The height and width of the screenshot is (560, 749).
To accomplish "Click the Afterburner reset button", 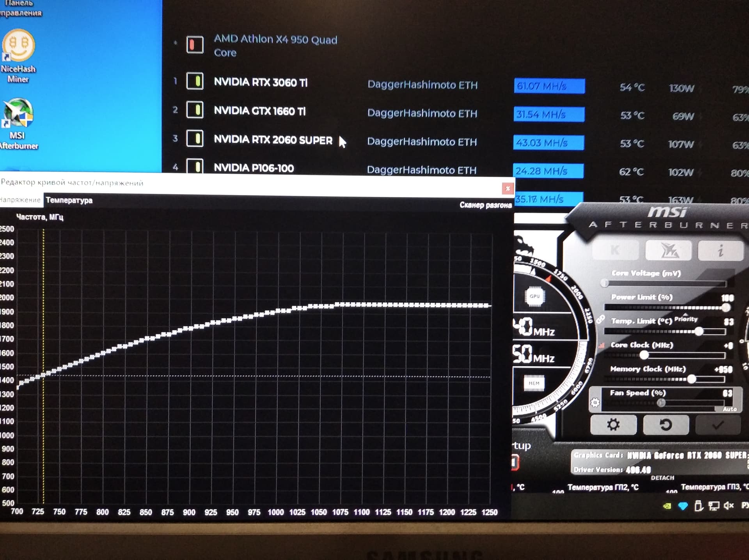I will click(666, 424).
